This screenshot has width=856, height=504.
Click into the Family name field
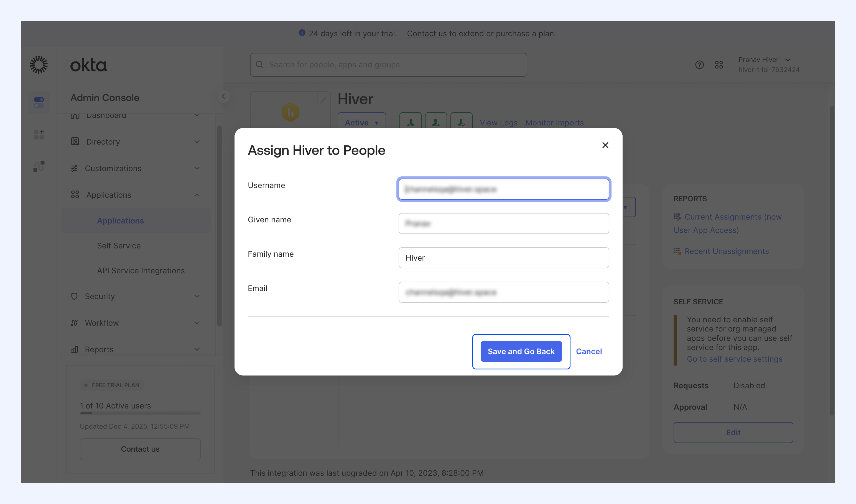pos(503,258)
